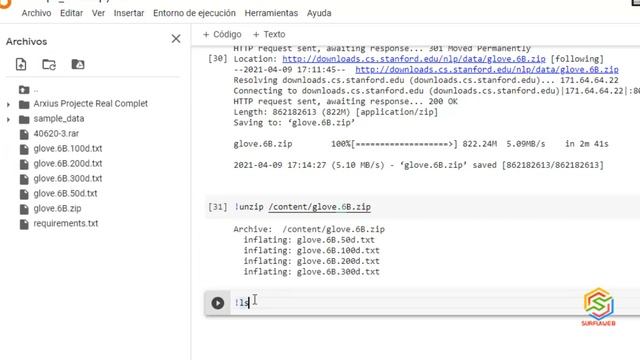The image size is (640, 360).
Task: Click the 'Saving to: glove.6B.zip' output line
Action: tap(294, 123)
